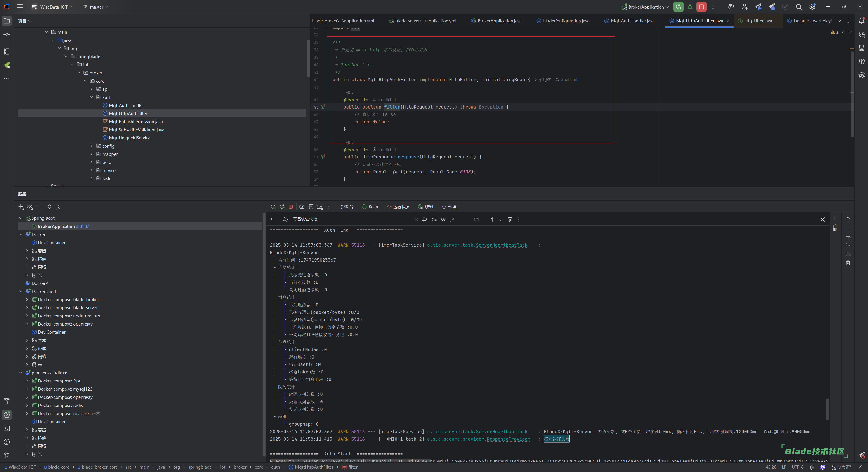The image size is (868, 472).
Task: Expand the service package in the project tree
Action: pyautogui.click(x=92, y=170)
